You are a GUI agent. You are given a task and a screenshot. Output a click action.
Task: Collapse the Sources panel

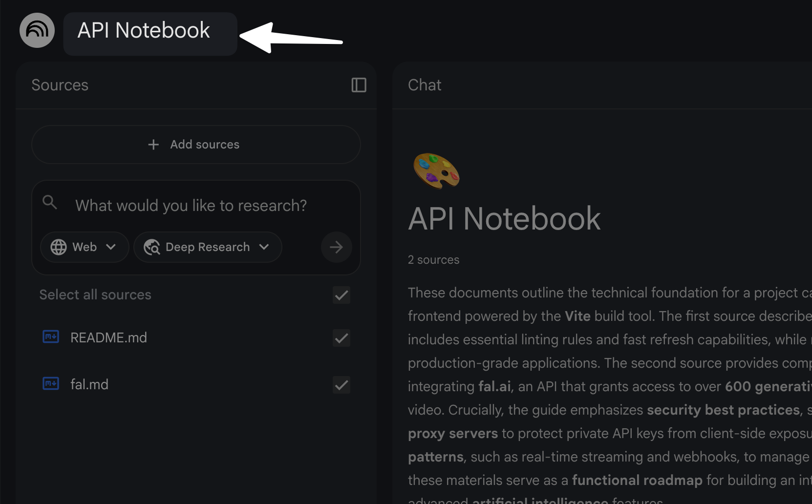point(358,85)
